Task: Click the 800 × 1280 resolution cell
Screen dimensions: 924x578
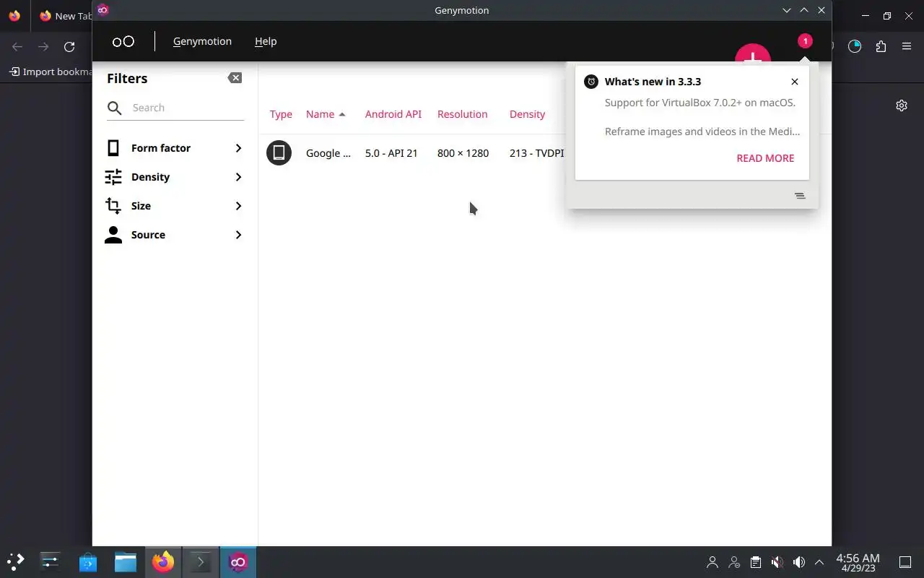Action: (463, 153)
